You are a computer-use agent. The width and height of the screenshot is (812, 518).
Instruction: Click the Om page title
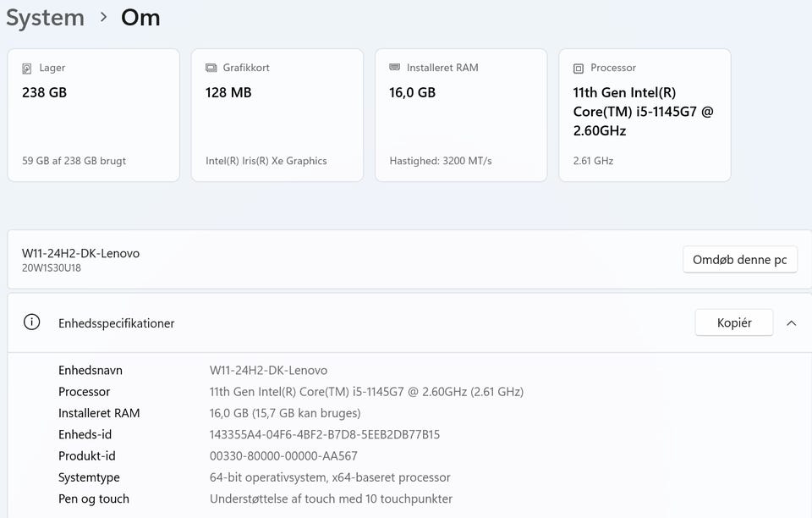coord(140,18)
